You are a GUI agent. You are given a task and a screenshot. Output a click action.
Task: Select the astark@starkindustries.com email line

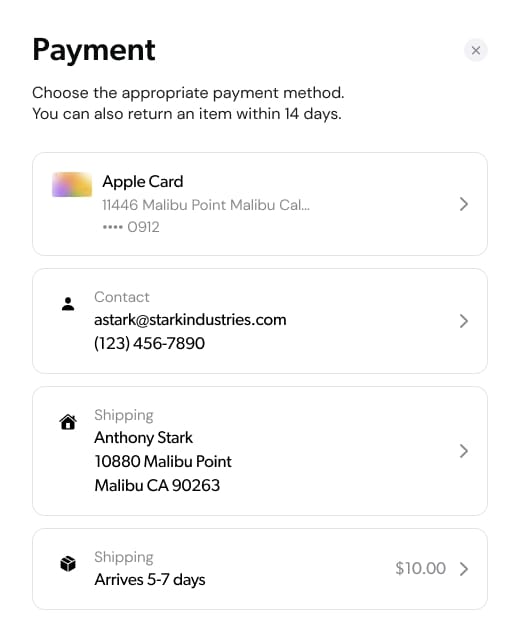(x=190, y=320)
